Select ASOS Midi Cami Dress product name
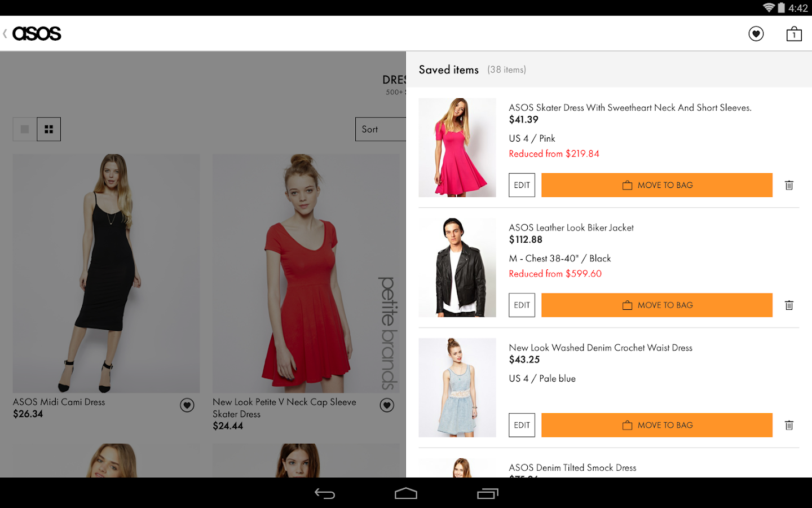This screenshot has height=508, width=812. click(x=59, y=402)
